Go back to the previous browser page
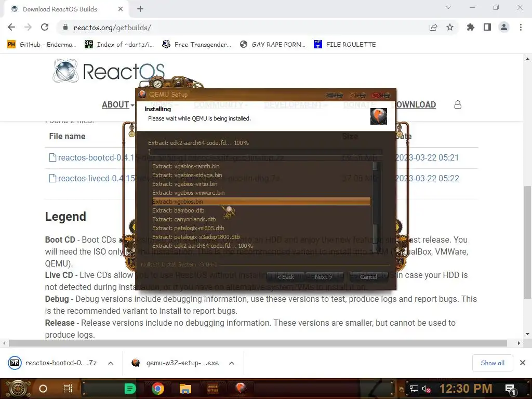The image size is (532, 399). (11, 27)
